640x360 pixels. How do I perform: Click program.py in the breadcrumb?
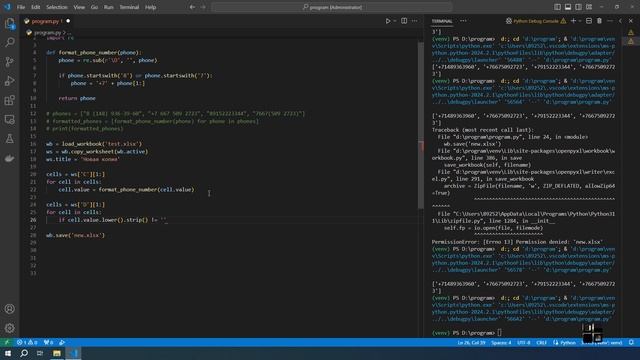coord(47,32)
